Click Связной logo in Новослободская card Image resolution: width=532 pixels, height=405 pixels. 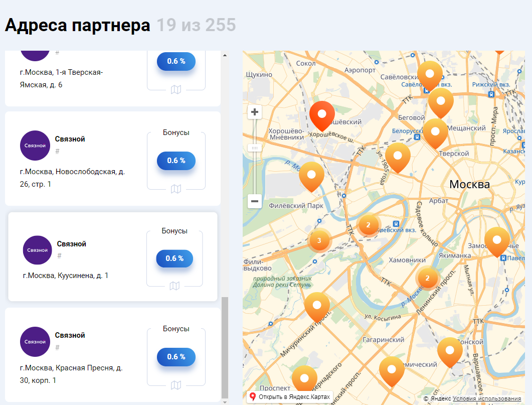point(35,146)
